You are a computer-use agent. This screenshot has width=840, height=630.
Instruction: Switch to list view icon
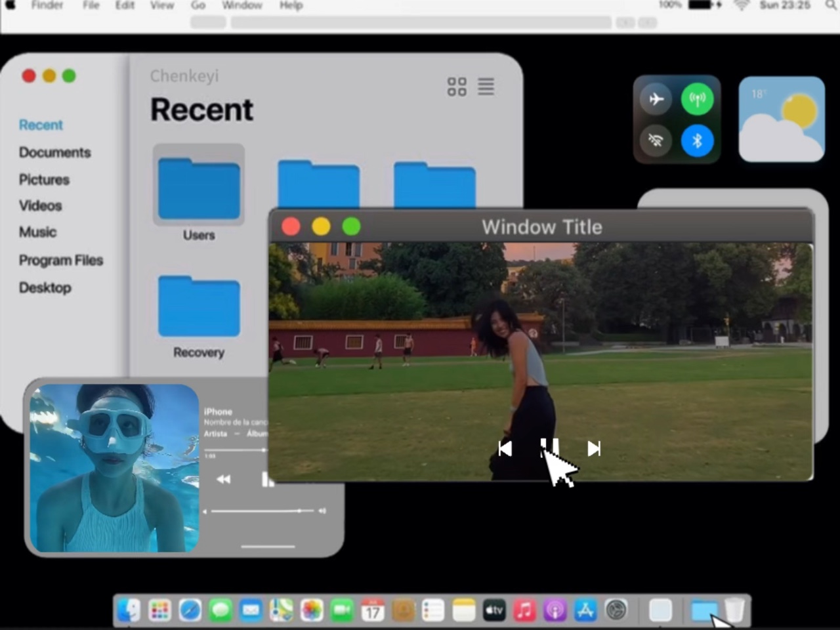click(486, 87)
